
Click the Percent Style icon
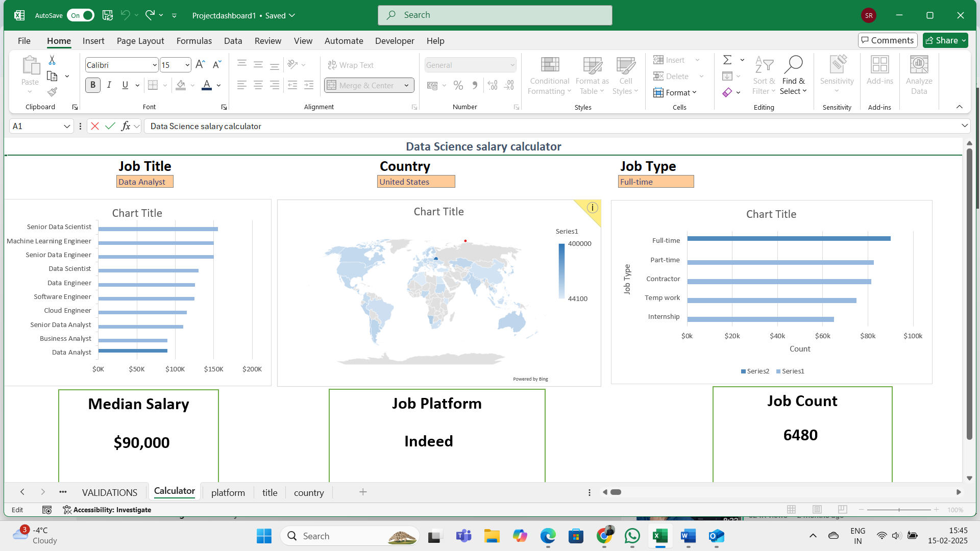458,85
